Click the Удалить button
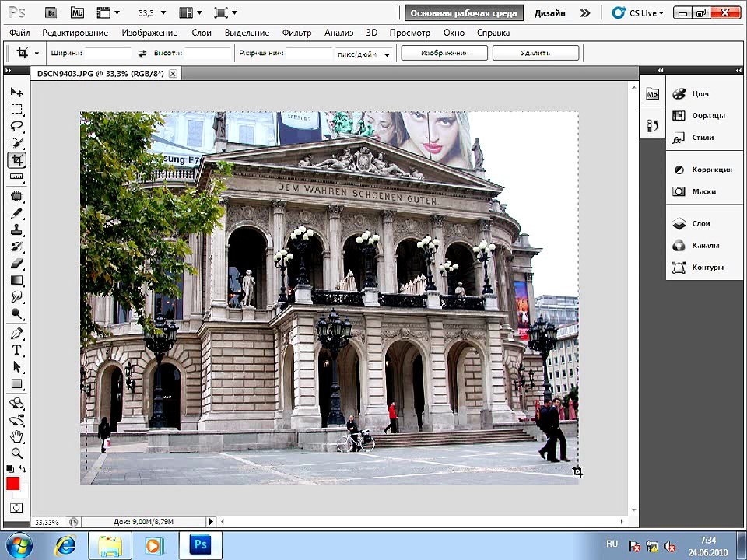747x560 pixels. [x=535, y=53]
